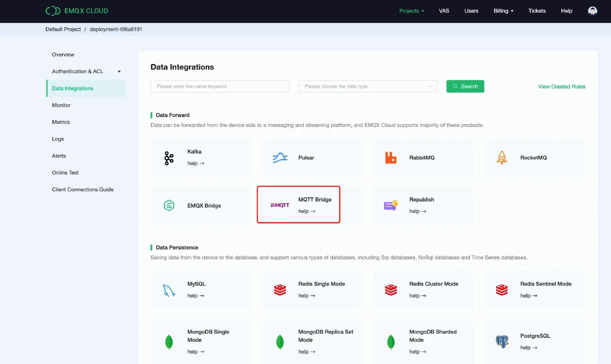
Task: Select the Kafka integration icon
Action: coord(169,158)
